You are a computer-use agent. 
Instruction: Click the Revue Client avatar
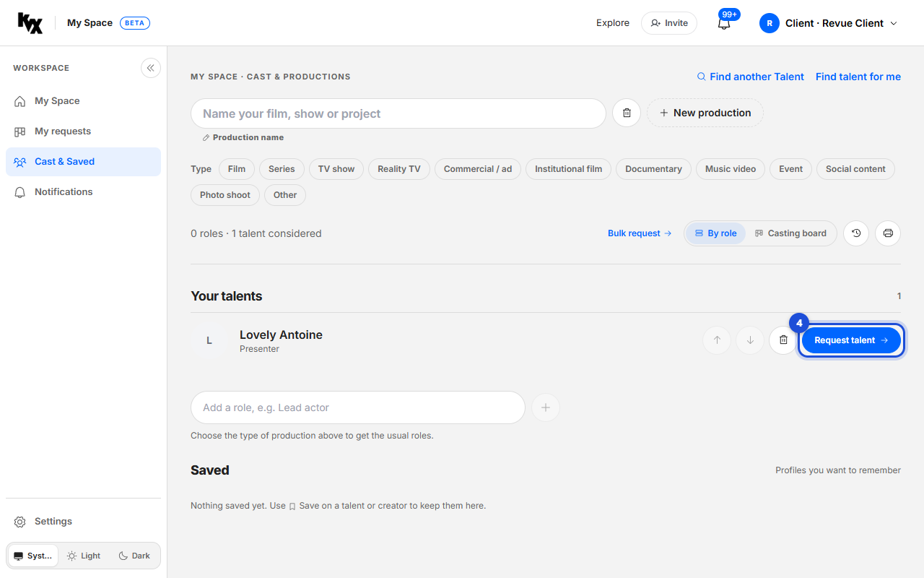pyautogui.click(x=770, y=23)
